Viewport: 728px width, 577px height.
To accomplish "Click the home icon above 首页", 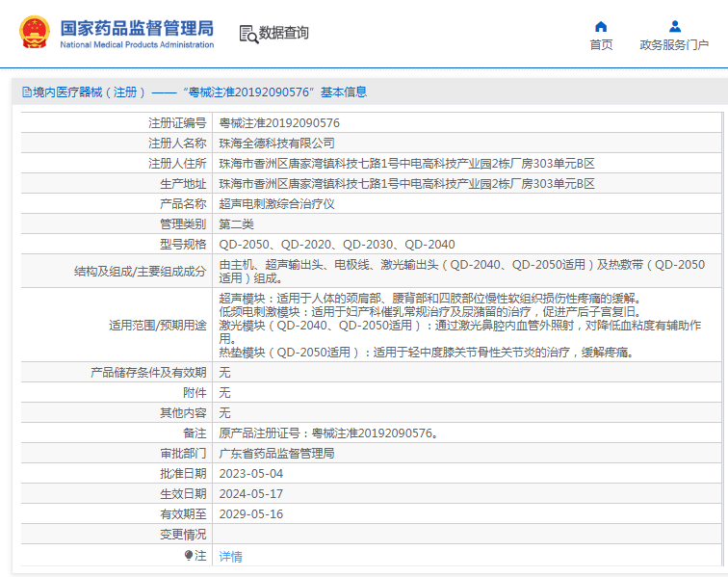I will (x=601, y=26).
